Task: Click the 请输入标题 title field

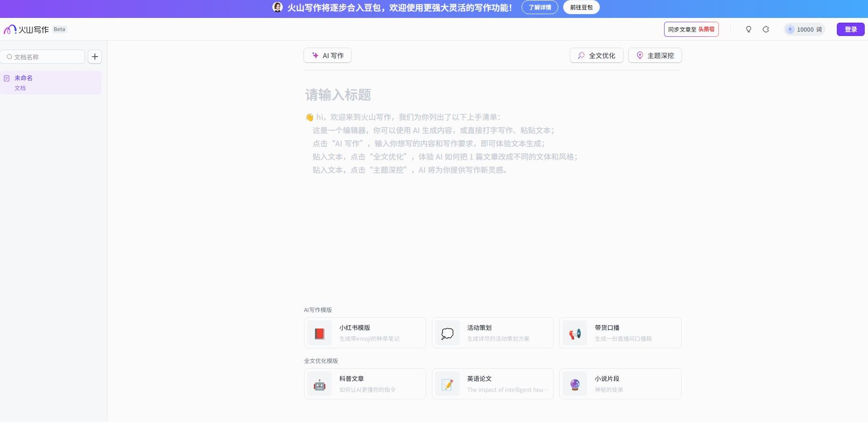Action: tap(338, 95)
